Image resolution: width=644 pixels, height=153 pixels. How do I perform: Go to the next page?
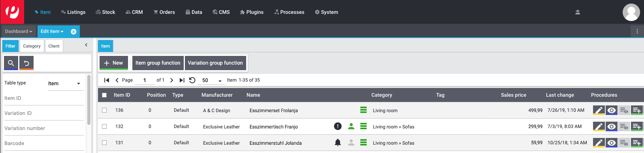pyautogui.click(x=171, y=80)
